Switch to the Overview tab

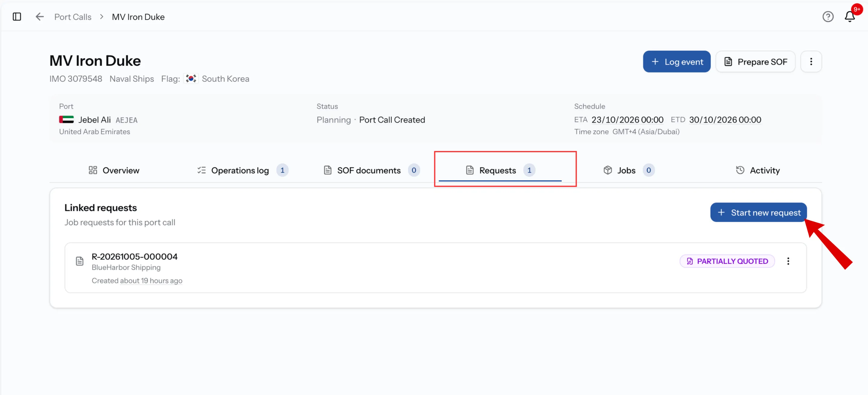(114, 170)
